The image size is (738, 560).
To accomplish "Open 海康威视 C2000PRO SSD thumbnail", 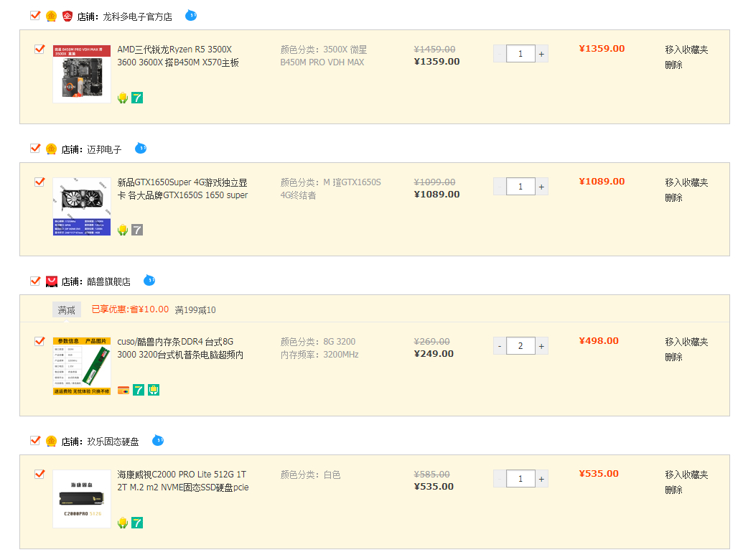I will pos(82,499).
